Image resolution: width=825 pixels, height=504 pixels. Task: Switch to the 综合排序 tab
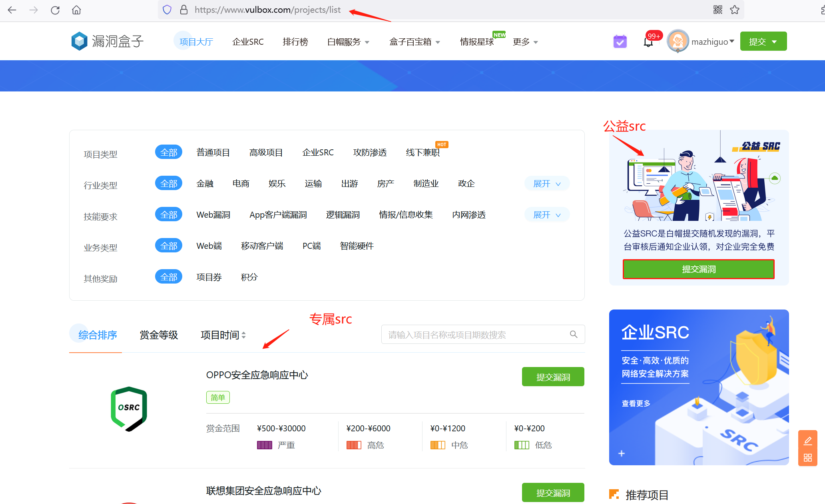pos(97,335)
